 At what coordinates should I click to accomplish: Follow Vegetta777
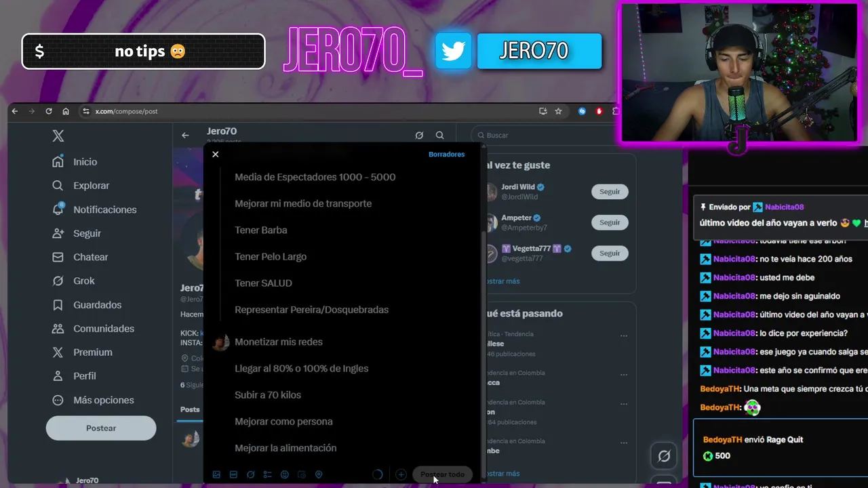(610, 253)
